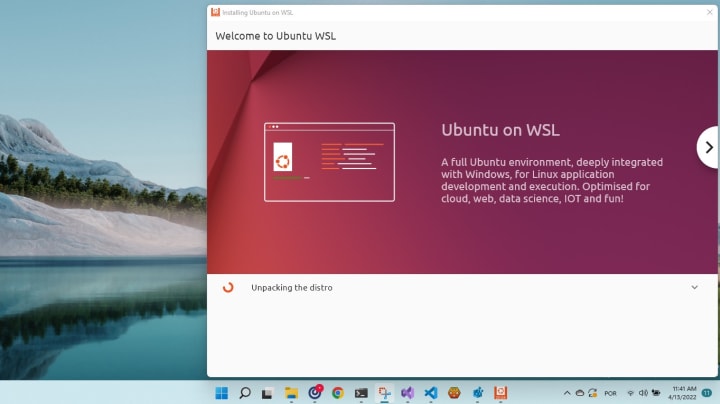This screenshot has height=404, width=720.
Task: Open taskbar Search
Action: (x=245, y=393)
